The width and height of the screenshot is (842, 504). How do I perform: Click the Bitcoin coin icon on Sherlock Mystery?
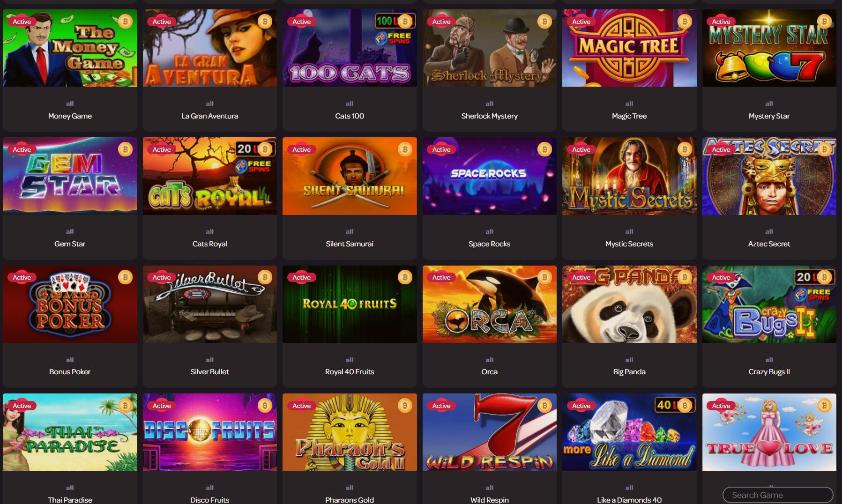pos(544,22)
